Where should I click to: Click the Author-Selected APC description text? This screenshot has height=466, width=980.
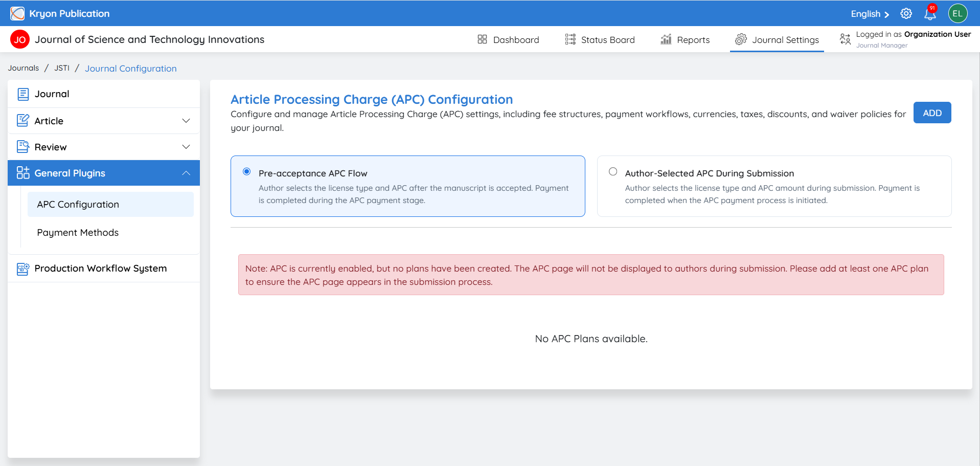772,194
